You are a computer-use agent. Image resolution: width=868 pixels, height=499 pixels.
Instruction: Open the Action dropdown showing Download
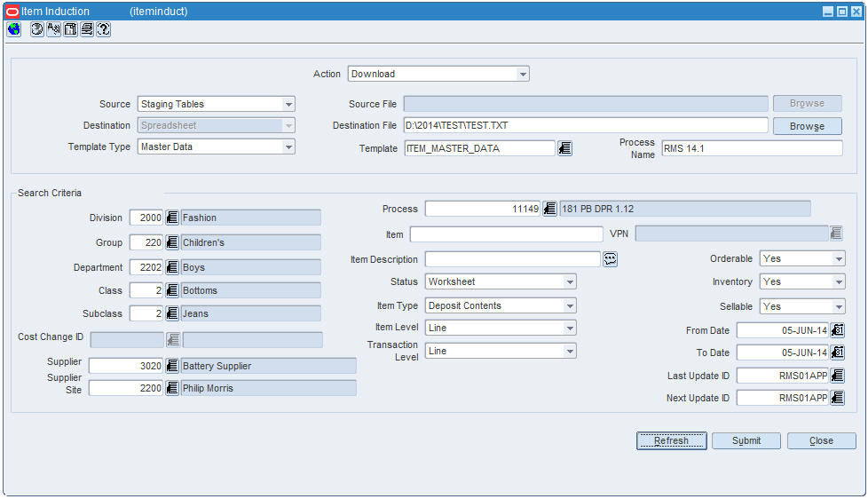pyautogui.click(x=438, y=74)
